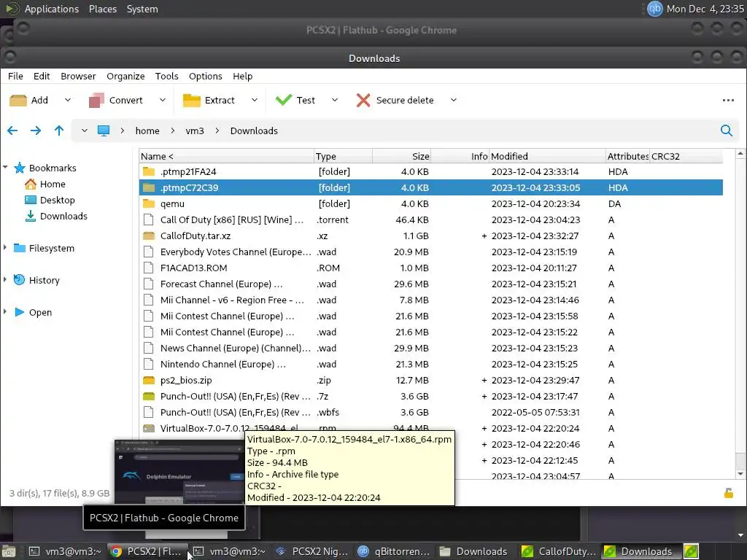Open the Places menu in top panel
Screen dimensions: 747x560
click(x=102, y=9)
